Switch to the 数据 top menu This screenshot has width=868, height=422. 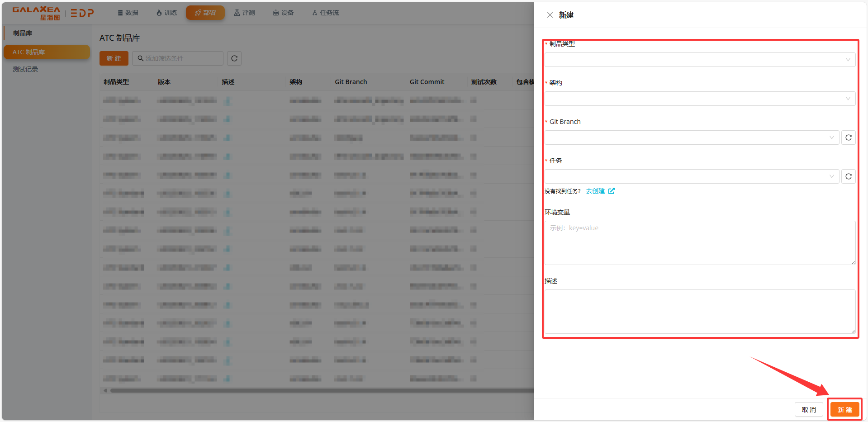pyautogui.click(x=128, y=13)
